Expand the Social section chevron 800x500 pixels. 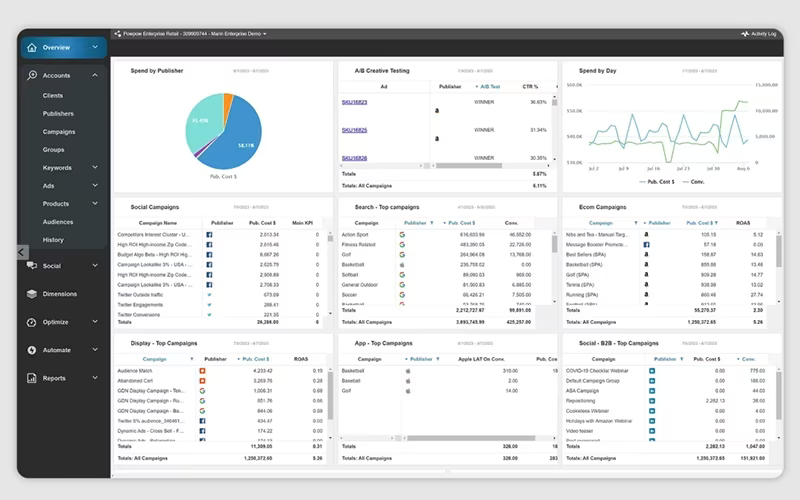click(x=95, y=265)
